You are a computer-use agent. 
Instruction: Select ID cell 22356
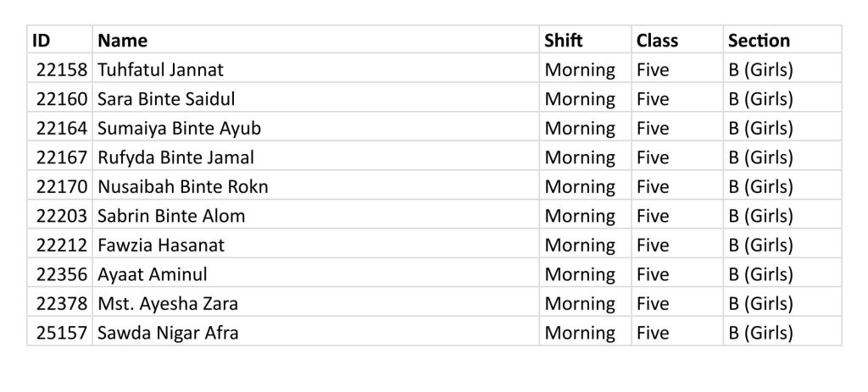coord(61,274)
